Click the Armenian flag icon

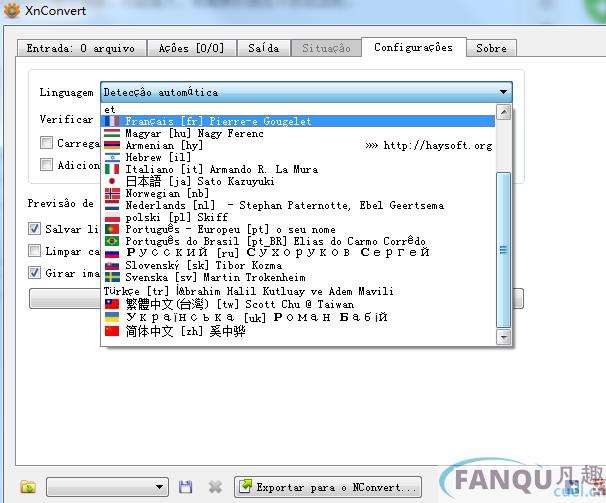pos(112,145)
